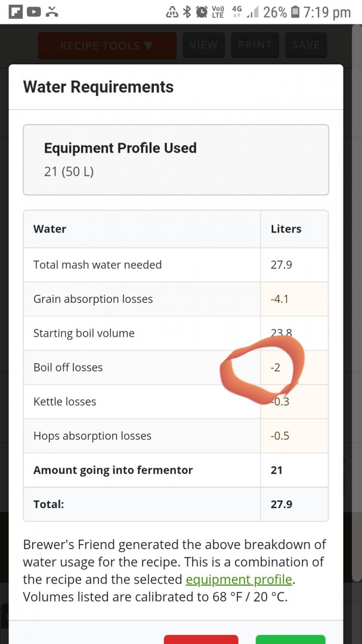Select the Total mash water needed row

pyautogui.click(x=176, y=265)
